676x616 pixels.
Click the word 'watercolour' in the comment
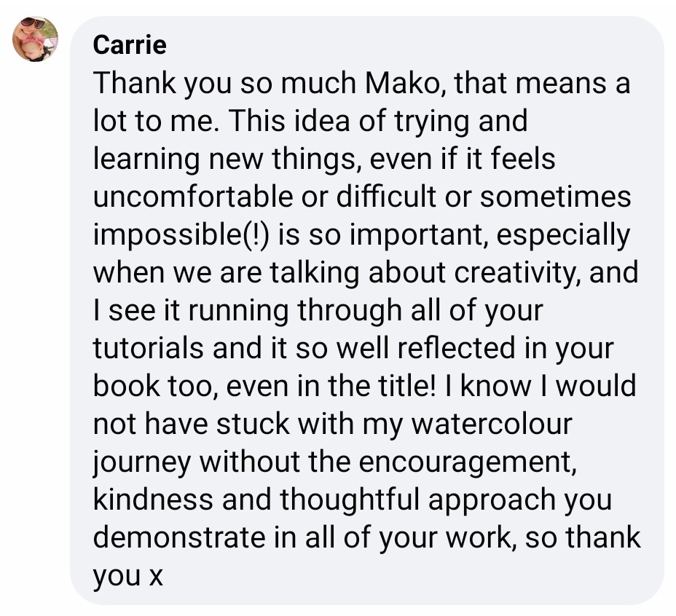coord(492,425)
